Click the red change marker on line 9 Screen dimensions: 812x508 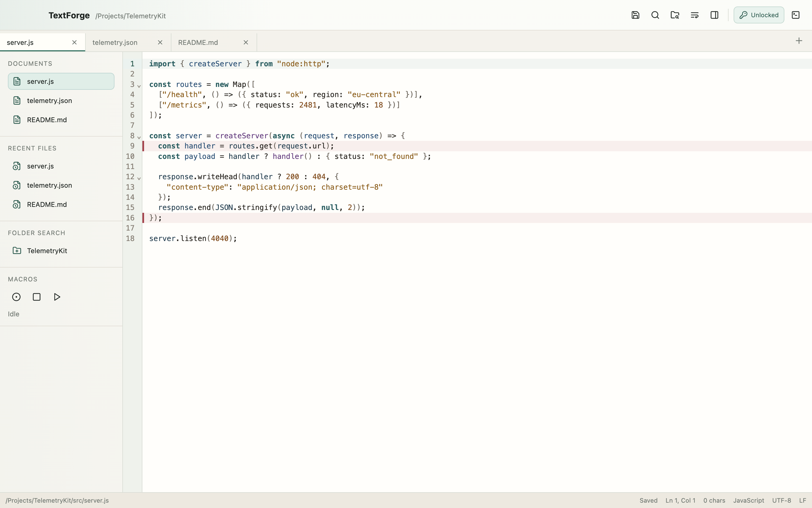pos(143,146)
